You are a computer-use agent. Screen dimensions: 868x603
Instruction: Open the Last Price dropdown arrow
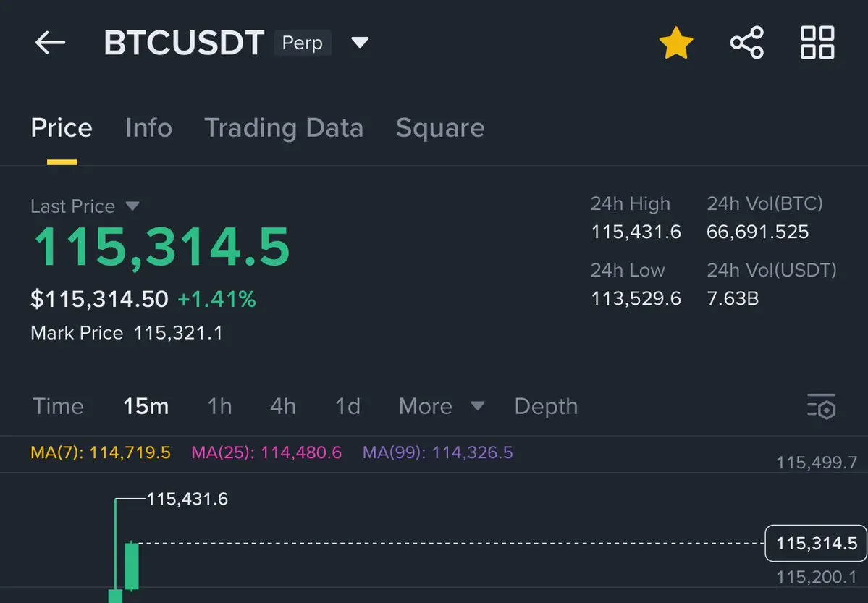pos(132,206)
